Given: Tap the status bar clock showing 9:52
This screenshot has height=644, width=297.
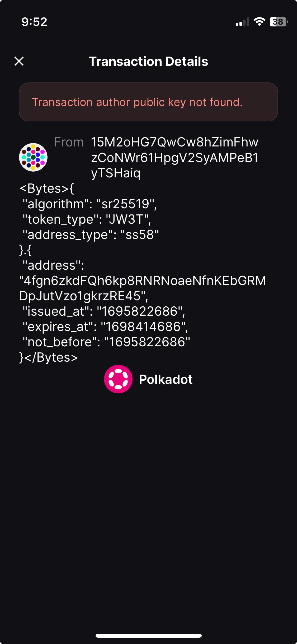Looking at the screenshot, I should click(x=35, y=22).
